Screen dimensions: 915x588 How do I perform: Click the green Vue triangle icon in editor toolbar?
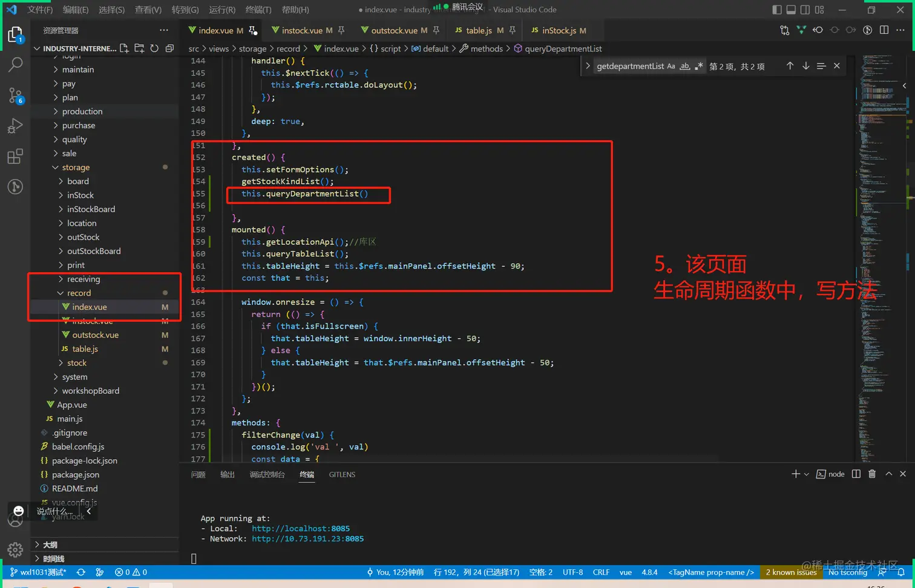tap(801, 30)
